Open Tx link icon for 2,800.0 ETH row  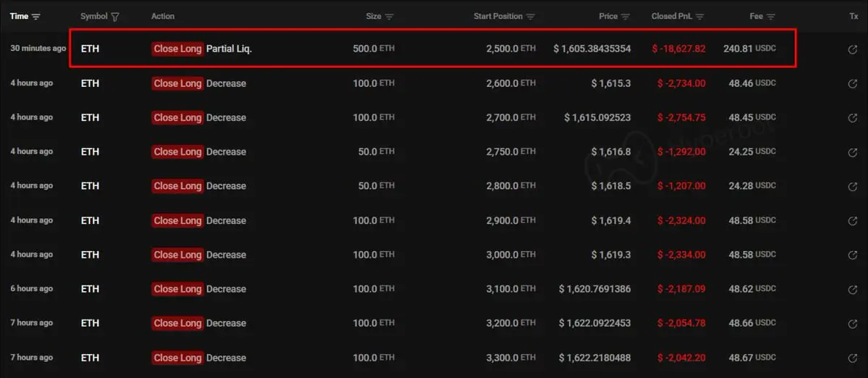[852, 186]
